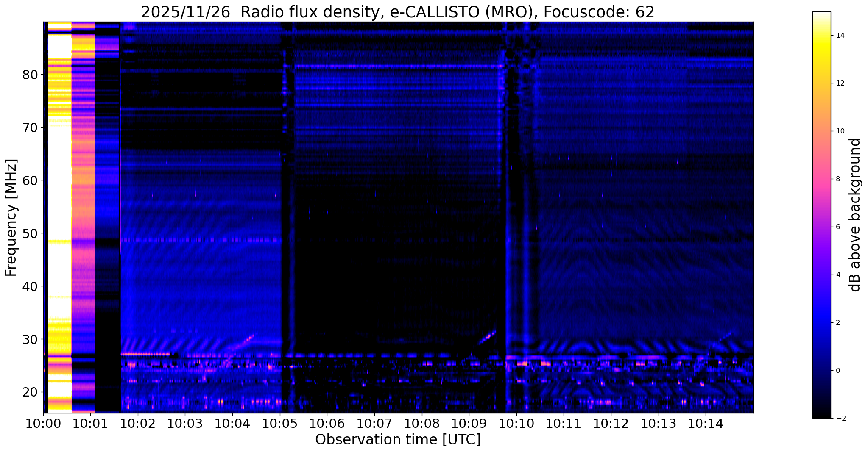The height and width of the screenshot is (452, 868).
Task: Click the colorbar tick label 2
Action: click(837, 323)
